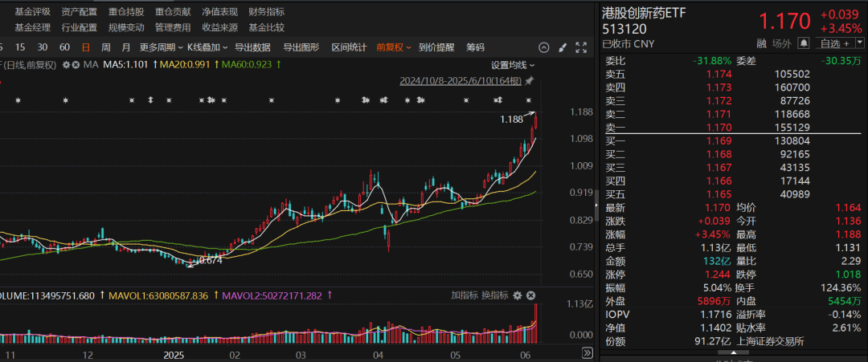The image size is (868, 362).
Task: Go to the 重仓持股 tab
Action: (x=126, y=11)
